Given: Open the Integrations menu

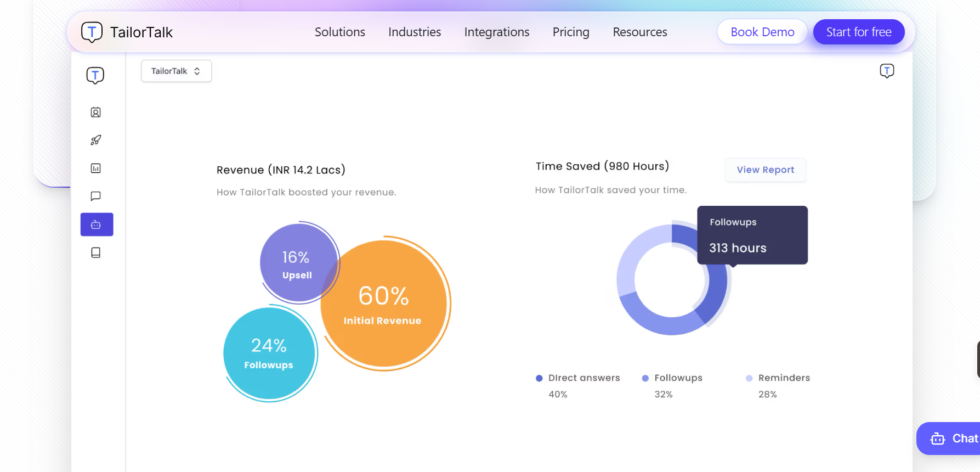Looking at the screenshot, I should 497,32.
